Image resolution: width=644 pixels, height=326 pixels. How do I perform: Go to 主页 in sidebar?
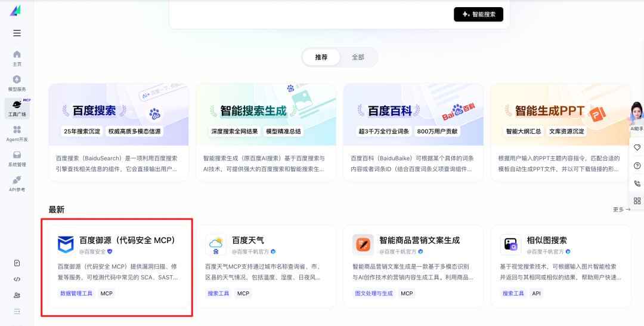pos(17,59)
